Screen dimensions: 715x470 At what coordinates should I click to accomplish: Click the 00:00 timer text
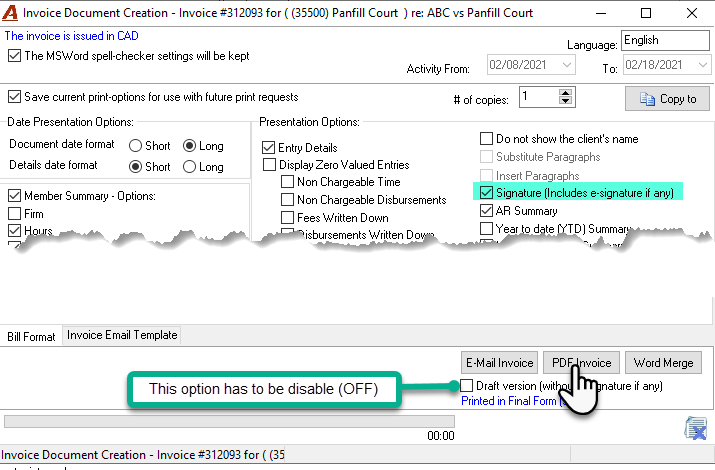pos(440,436)
